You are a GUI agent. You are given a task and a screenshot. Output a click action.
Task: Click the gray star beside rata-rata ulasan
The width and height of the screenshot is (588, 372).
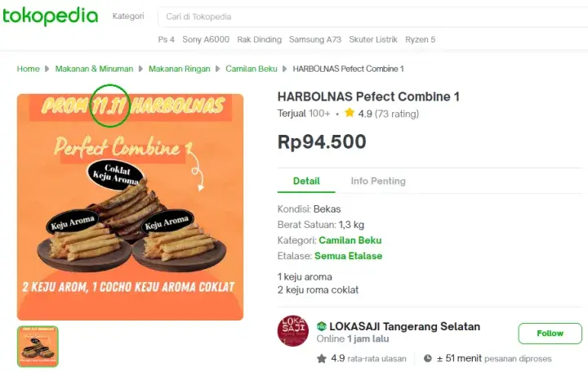(322, 358)
